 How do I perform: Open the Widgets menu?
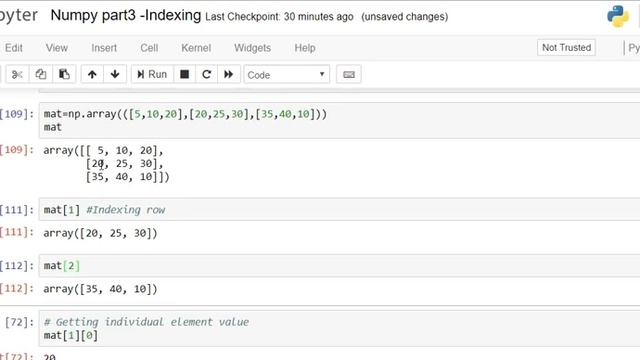[x=253, y=48]
